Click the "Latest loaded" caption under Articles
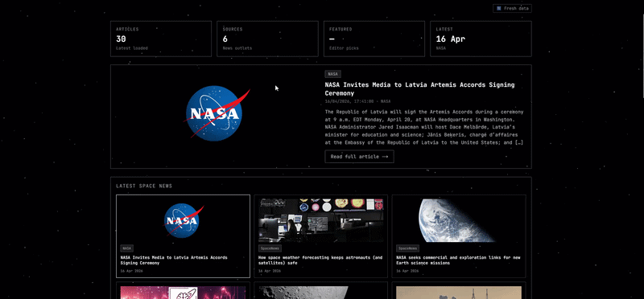Viewport: 644px width, 299px height. pos(132,48)
